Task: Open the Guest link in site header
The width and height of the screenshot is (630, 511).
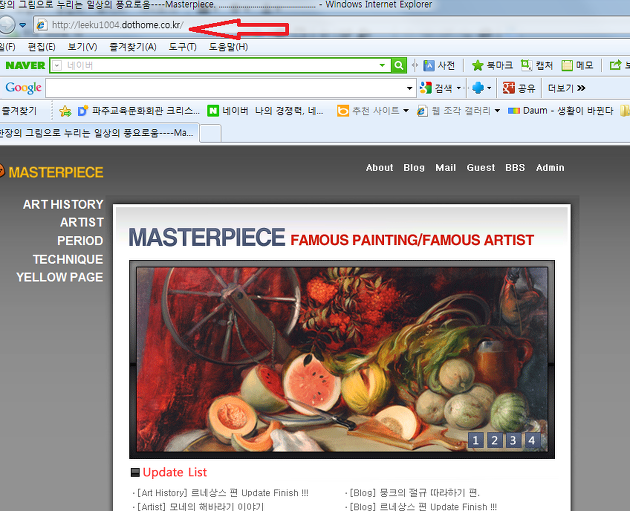Action: pos(481,168)
